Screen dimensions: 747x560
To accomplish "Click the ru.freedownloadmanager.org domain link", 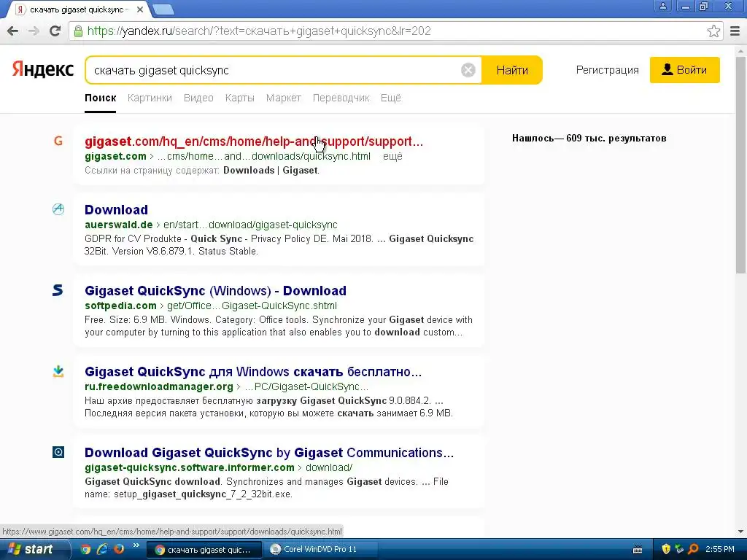I will click(x=158, y=386).
